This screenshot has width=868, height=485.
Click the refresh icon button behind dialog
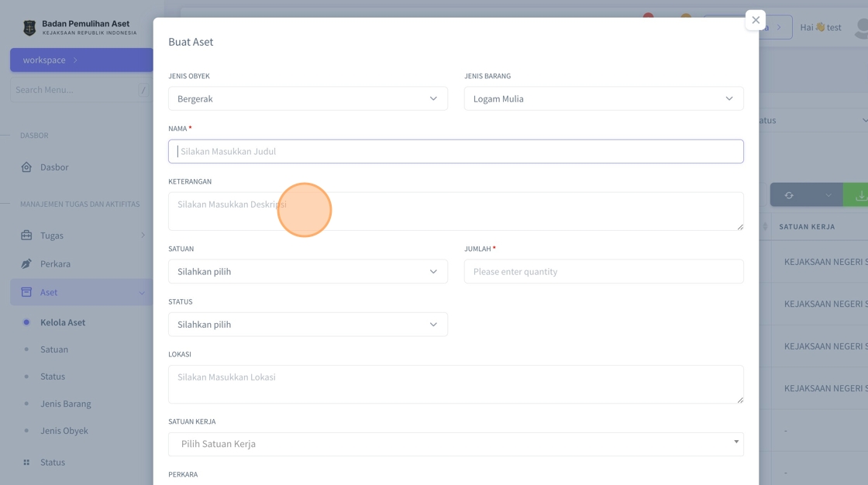789,195
